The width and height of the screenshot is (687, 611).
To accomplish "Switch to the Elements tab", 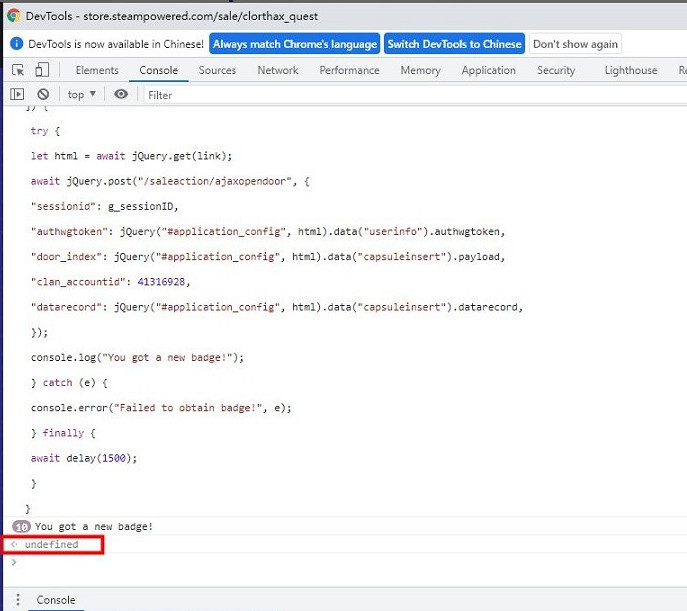I will (x=97, y=70).
